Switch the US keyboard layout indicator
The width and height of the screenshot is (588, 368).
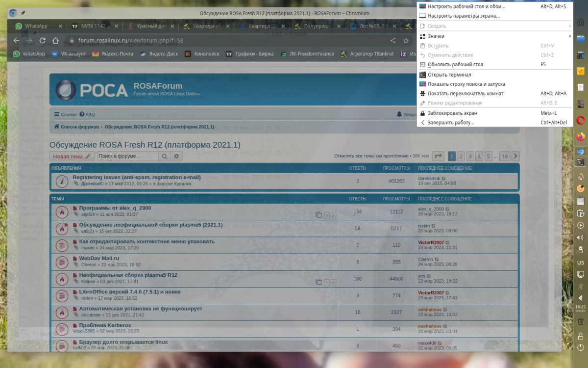tap(581, 263)
